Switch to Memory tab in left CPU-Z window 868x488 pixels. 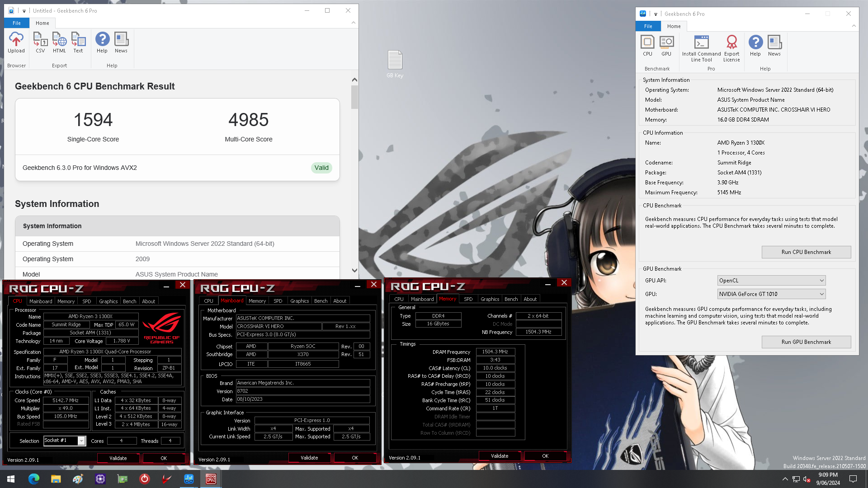[x=66, y=301]
